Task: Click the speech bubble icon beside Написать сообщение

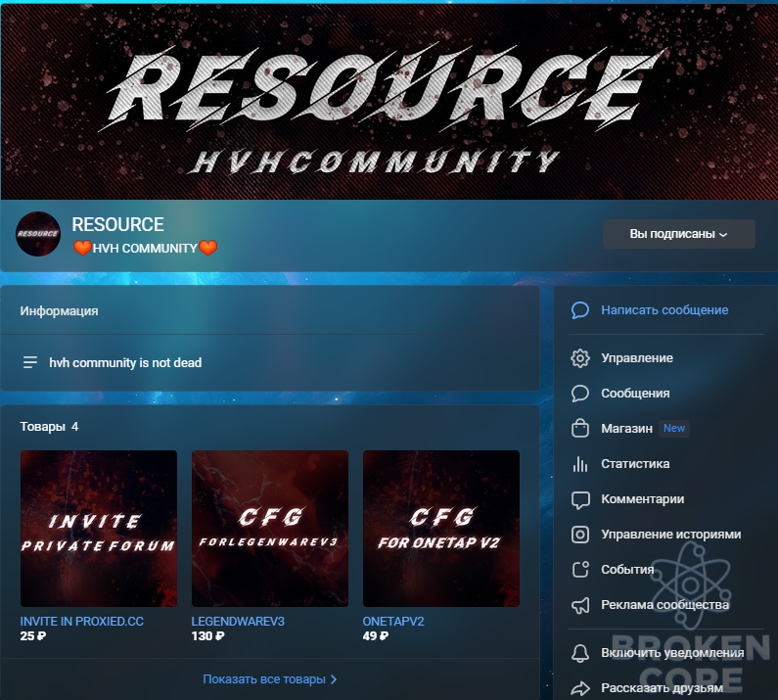Action: click(x=580, y=310)
